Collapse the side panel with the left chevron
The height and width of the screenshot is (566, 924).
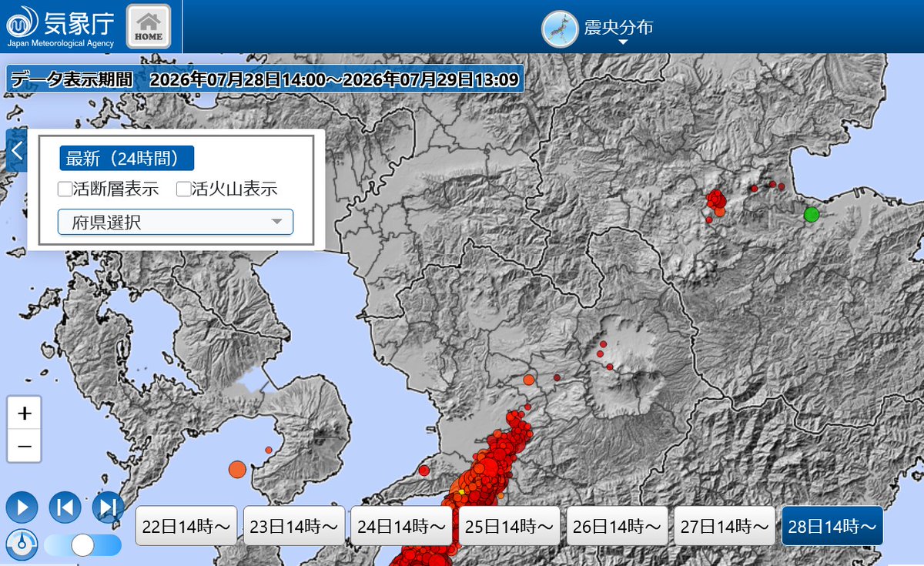pyautogui.click(x=16, y=151)
